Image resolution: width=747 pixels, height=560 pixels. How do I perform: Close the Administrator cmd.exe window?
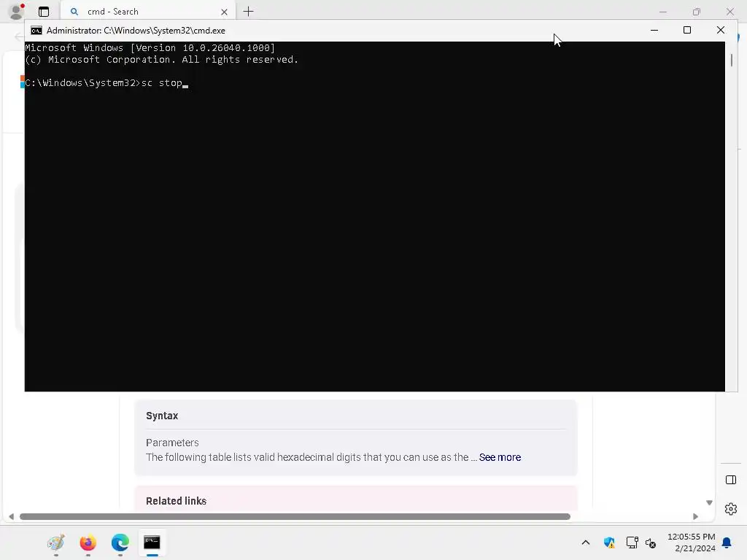720,30
